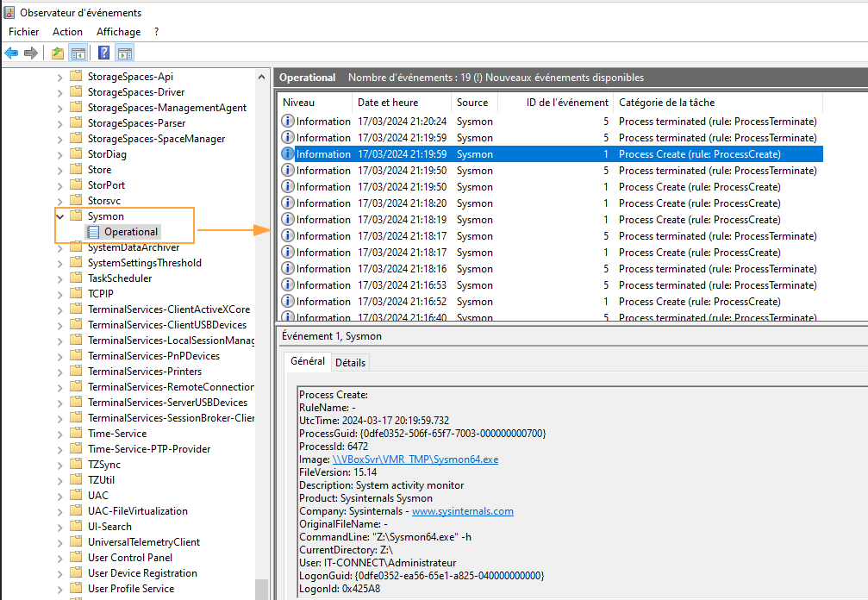Sort events by Date et heure column

click(x=388, y=103)
